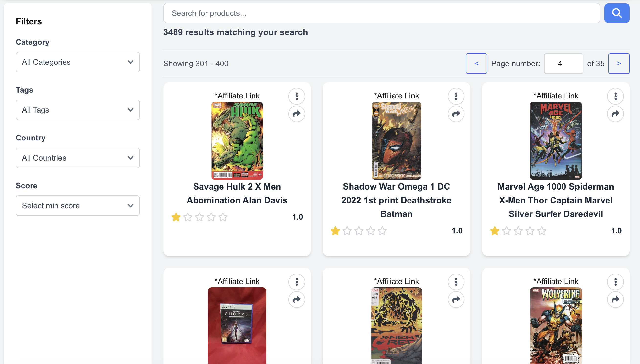Open options menu on Shadow War Omega card

(x=456, y=96)
